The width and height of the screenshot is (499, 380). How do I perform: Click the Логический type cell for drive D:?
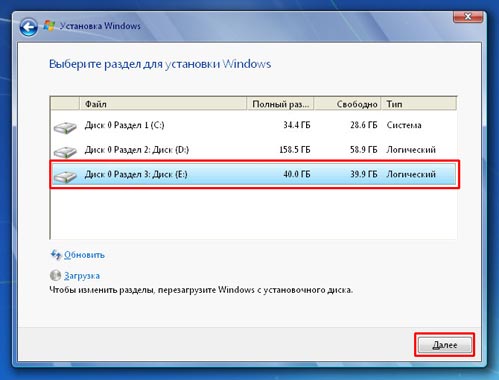[411, 150]
